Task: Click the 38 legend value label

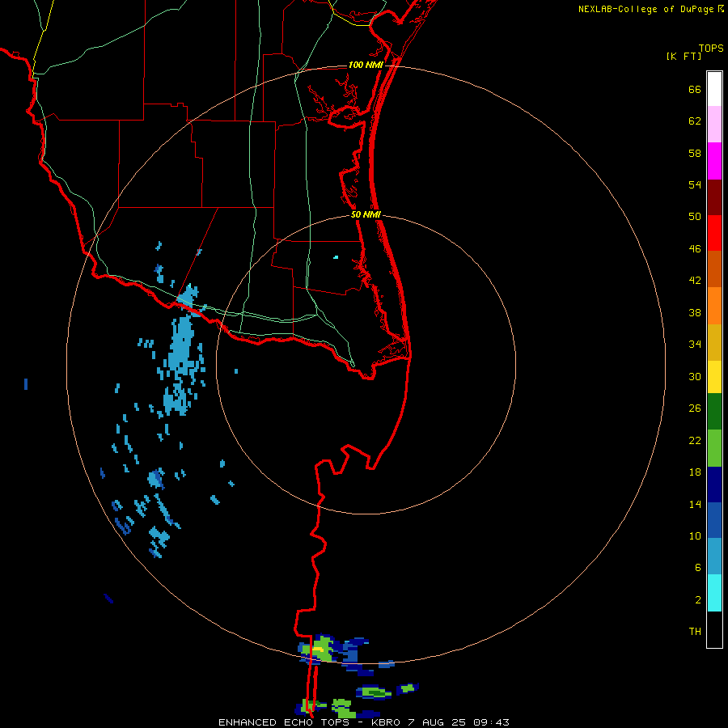Action: pyautogui.click(x=695, y=312)
